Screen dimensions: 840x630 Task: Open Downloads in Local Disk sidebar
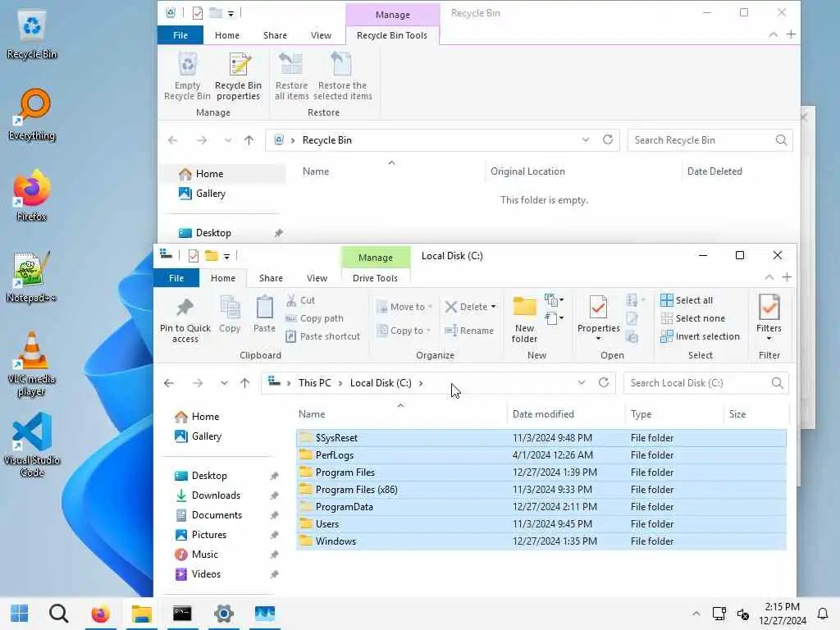click(216, 495)
